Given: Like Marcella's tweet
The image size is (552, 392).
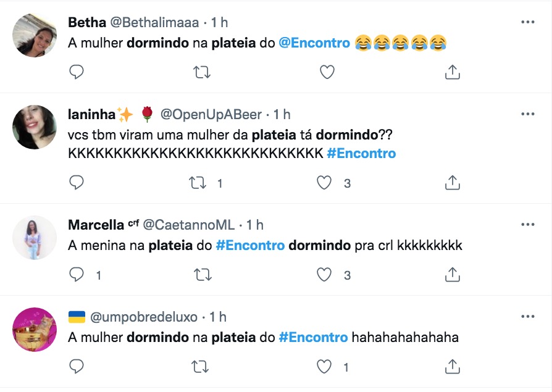Looking at the screenshot, I should click(325, 274).
